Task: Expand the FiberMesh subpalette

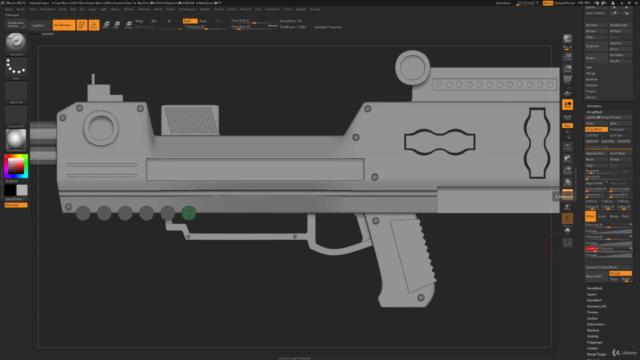Action: point(594,300)
